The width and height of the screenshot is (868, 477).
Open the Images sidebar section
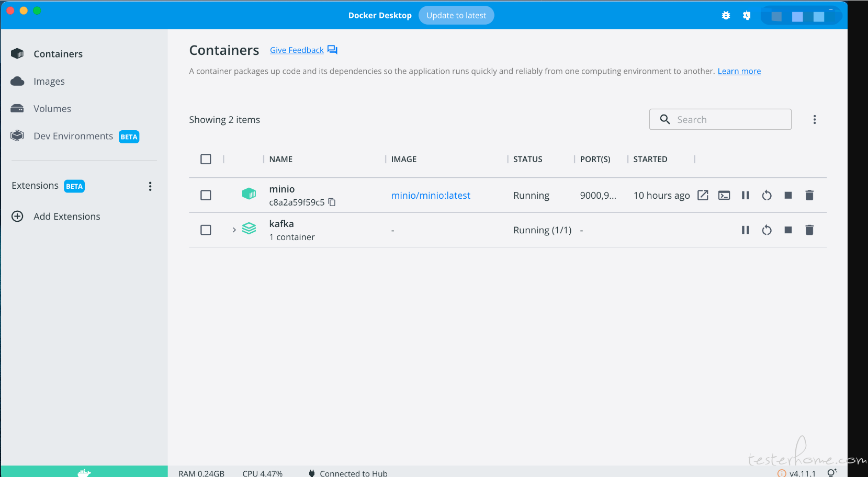coord(49,81)
